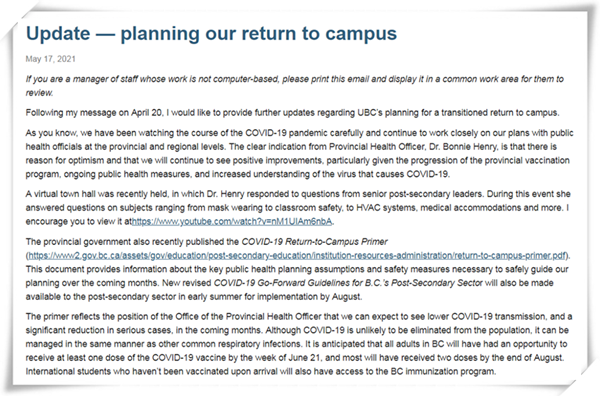Open the gov.bc.ca return-to-campus primer PDF link

tap(297, 256)
